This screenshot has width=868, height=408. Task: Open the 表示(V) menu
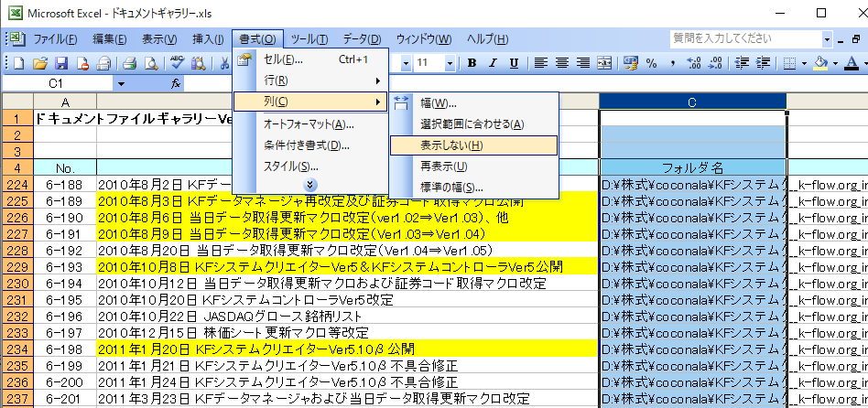coord(159,39)
